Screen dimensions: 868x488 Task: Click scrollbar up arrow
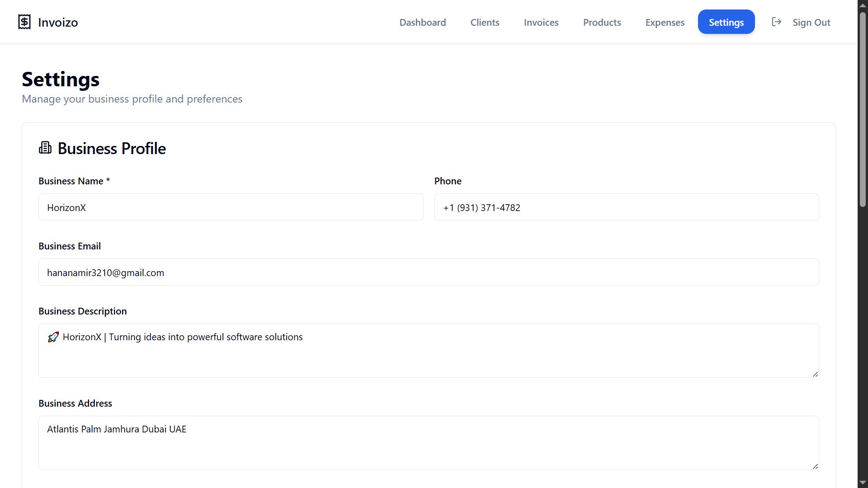click(x=863, y=5)
